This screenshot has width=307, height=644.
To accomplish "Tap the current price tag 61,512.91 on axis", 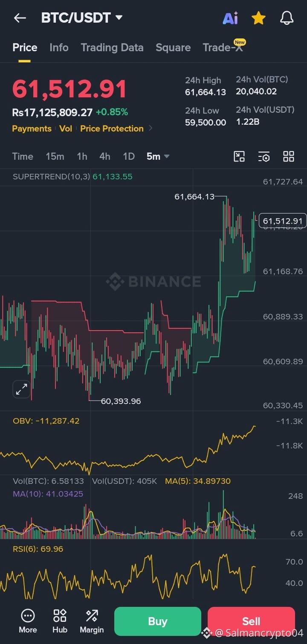I will tap(282, 221).
